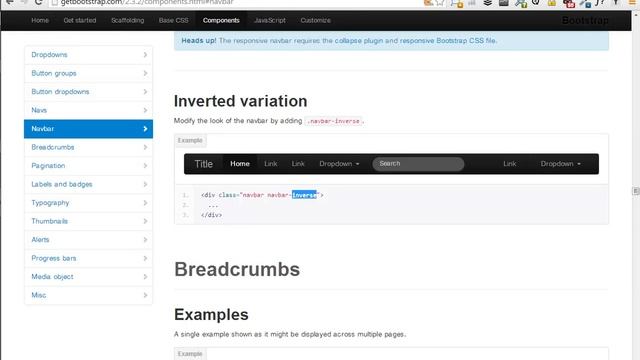
Task: Click the bookmark star in address bar
Action: tap(440, 2)
